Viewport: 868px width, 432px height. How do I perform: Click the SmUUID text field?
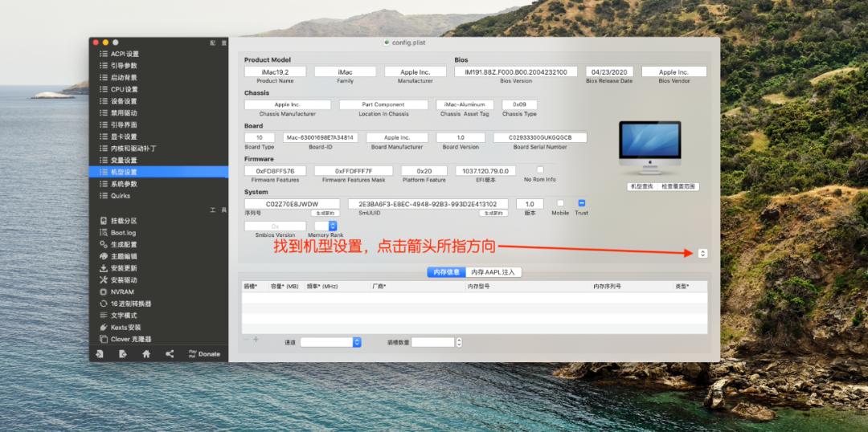(428, 204)
